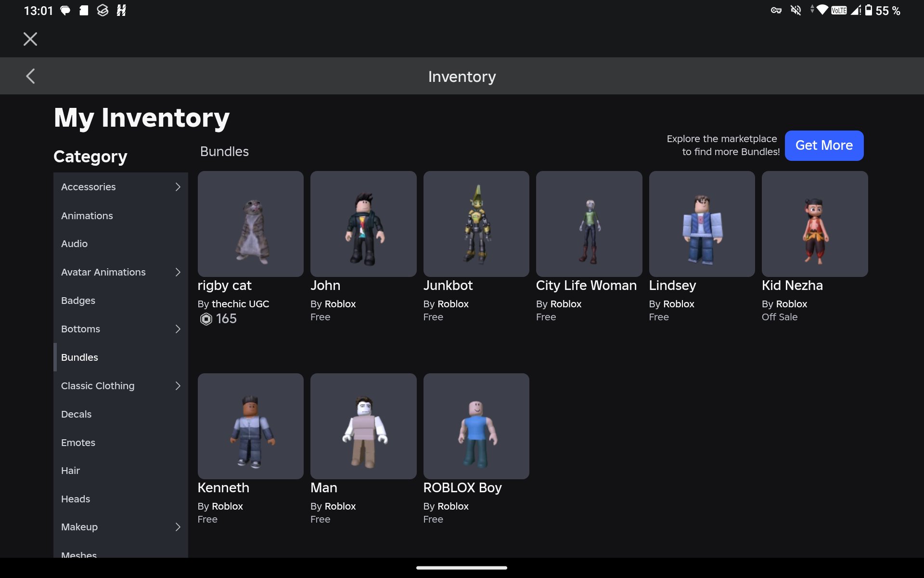Open the Badges category

[x=121, y=301]
